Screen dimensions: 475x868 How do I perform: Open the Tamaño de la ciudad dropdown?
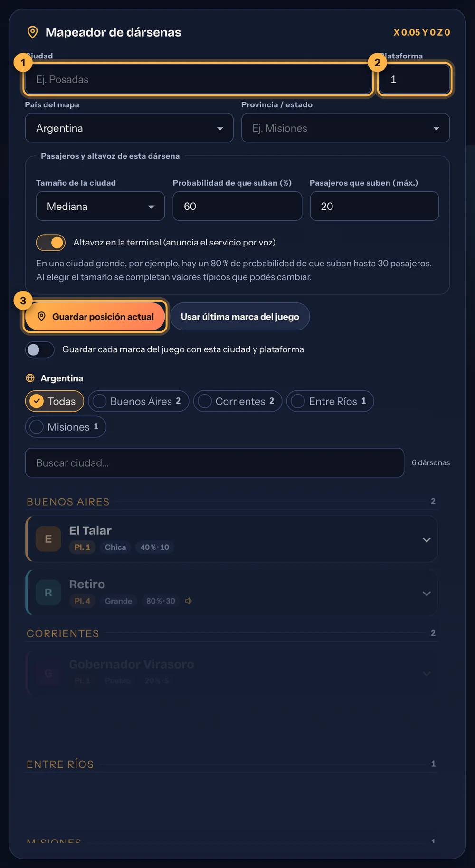[100, 206]
